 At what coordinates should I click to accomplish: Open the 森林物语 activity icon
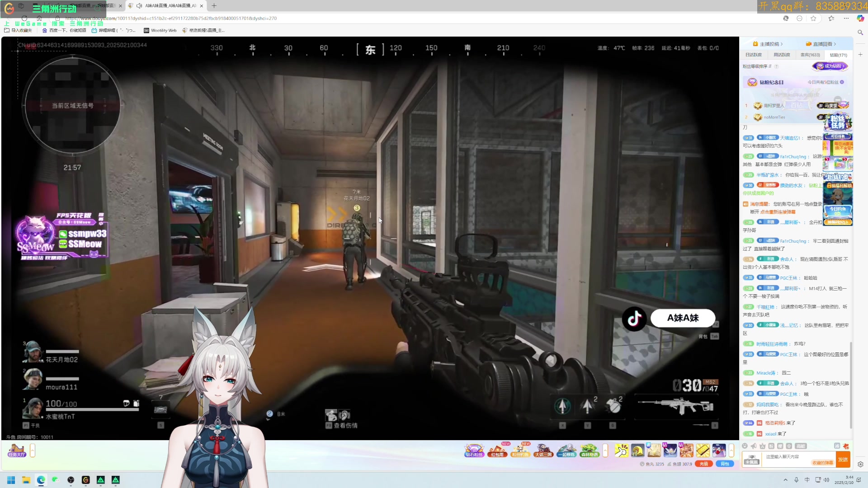tap(590, 450)
